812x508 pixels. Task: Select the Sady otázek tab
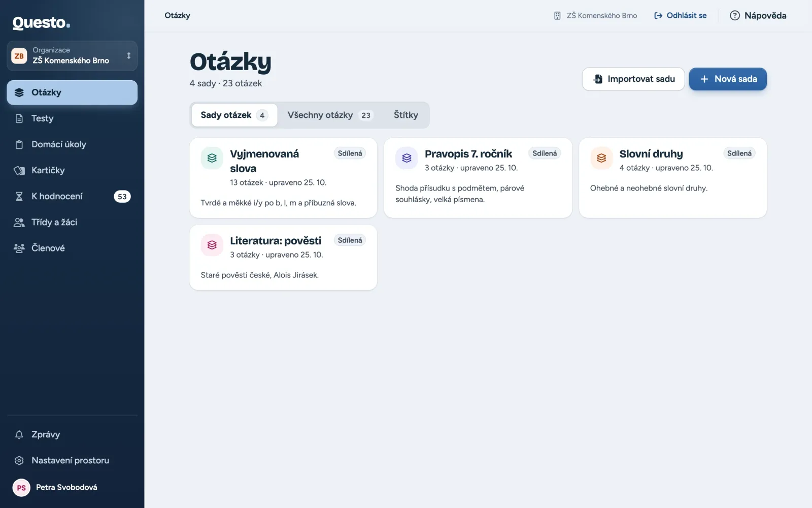point(234,115)
